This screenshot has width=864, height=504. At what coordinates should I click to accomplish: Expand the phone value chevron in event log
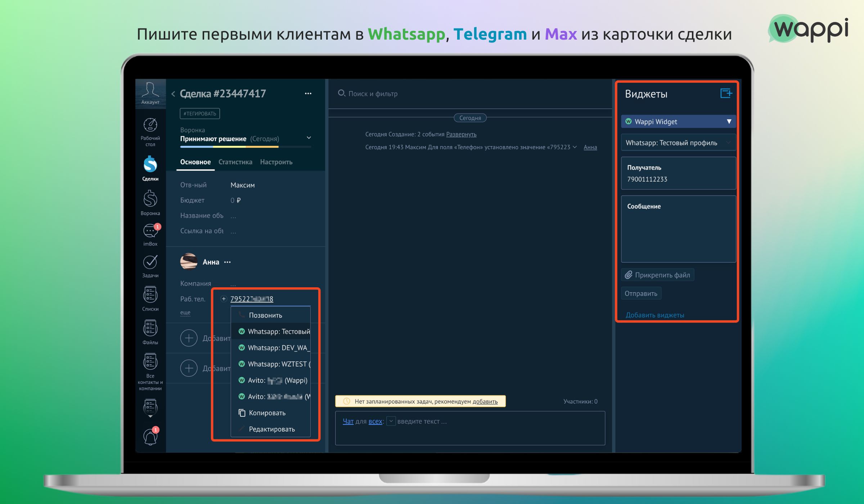click(575, 147)
